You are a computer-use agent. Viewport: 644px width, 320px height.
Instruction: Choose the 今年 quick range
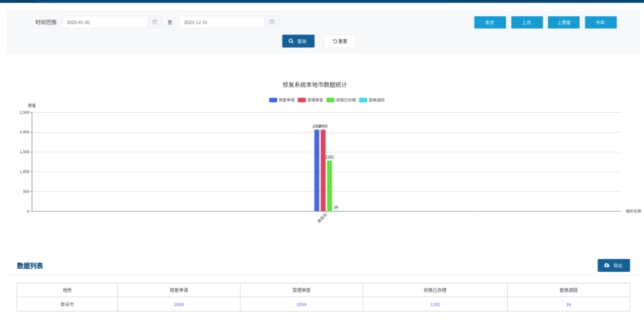click(600, 23)
